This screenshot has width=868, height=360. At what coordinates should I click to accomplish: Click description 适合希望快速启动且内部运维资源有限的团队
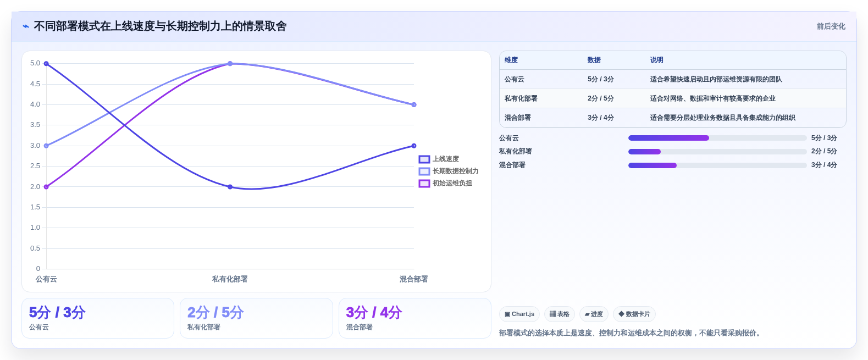(x=716, y=79)
